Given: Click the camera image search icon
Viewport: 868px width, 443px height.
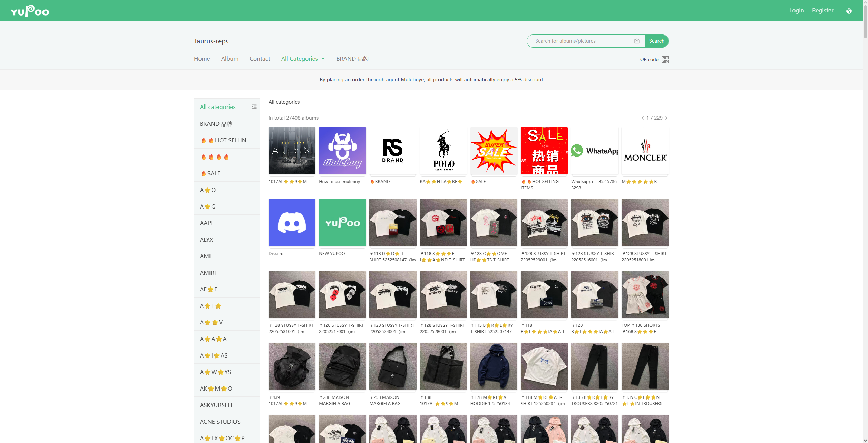Looking at the screenshot, I should tap(637, 41).
